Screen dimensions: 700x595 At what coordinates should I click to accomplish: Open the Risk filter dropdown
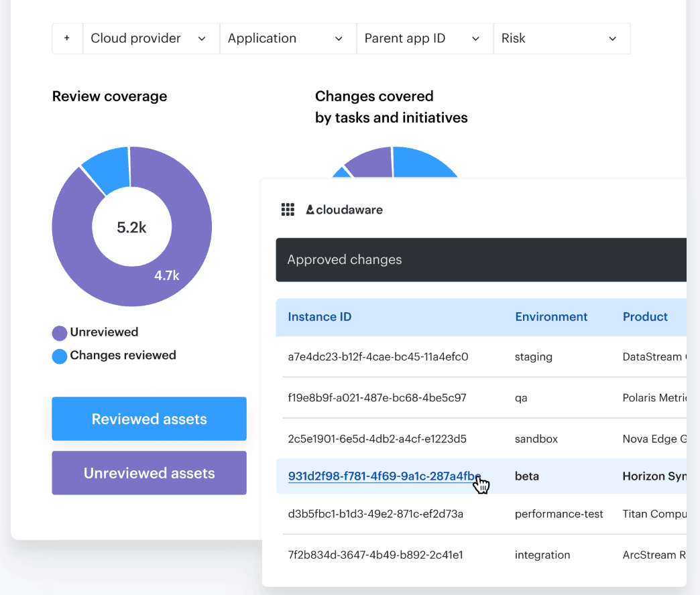pyautogui.click(x=561, y=38)
